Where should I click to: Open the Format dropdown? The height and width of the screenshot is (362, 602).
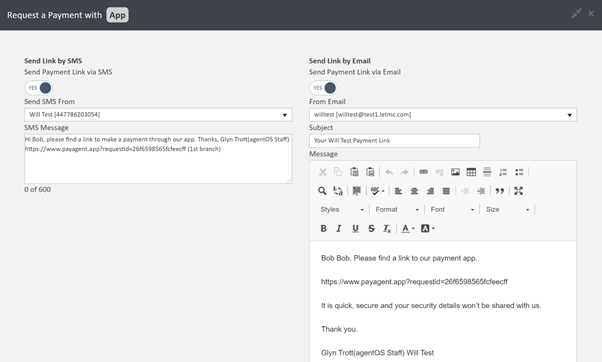397,210
